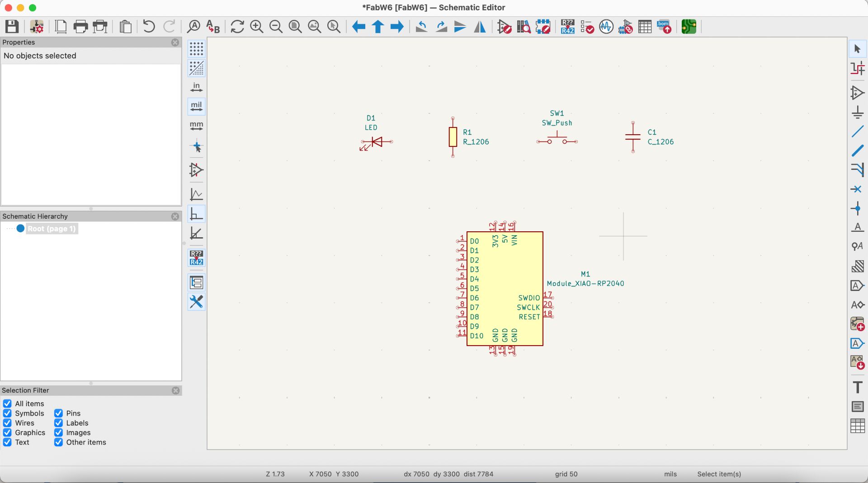Screen dimensions: 868x483
Task: Click the Print icon in the toolbar
Action: coord(80,27)
